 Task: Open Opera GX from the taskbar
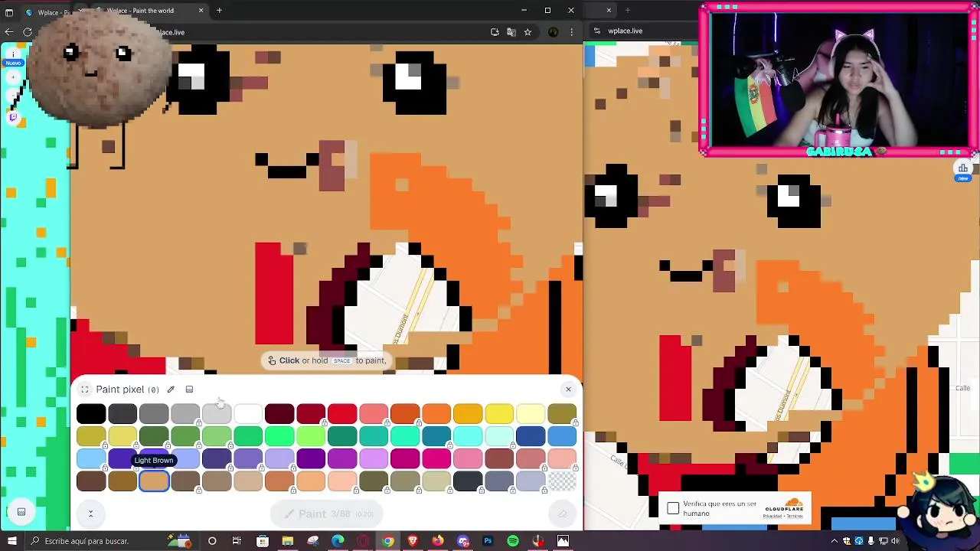pos(363,541)
